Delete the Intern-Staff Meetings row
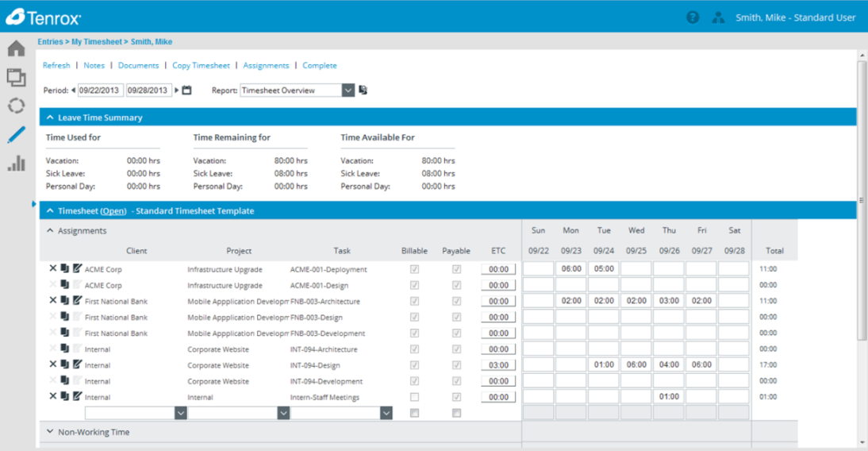This screenshot has width=868, height=451. click(52, 396)
